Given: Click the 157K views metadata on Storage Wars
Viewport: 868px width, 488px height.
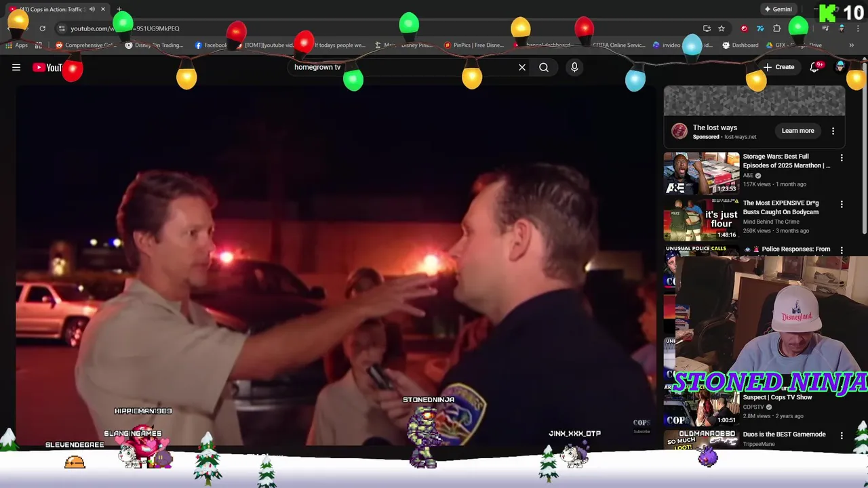Looking at the screenshot, I should (x=757, y=184).
